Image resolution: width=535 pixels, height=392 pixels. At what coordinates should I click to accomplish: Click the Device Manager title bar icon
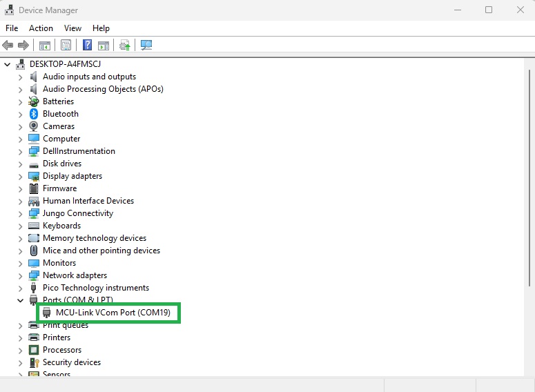tap(10, 10)
